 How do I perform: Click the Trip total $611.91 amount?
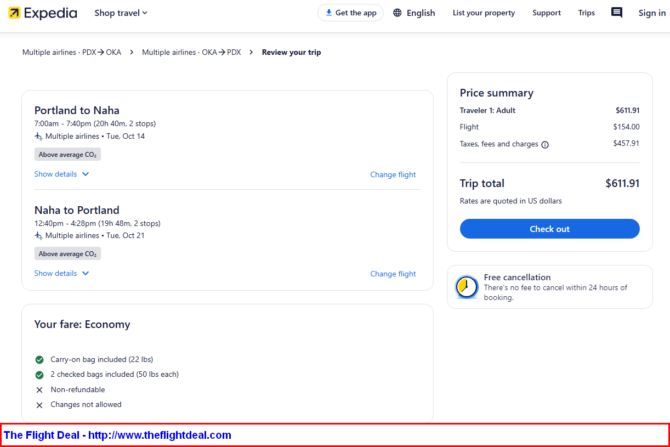pos(622,183)
